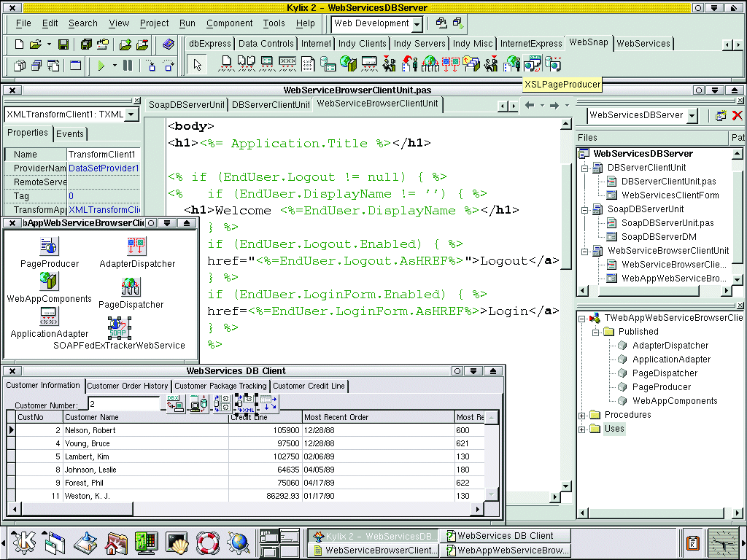Open the XMLTransformClient1 object selector dropdown

point(131,114)
